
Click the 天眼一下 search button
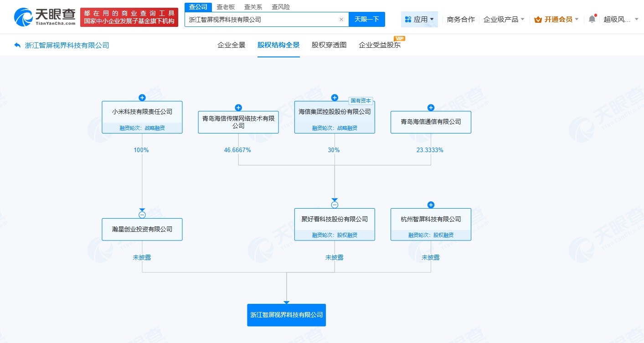click(367, 19)
